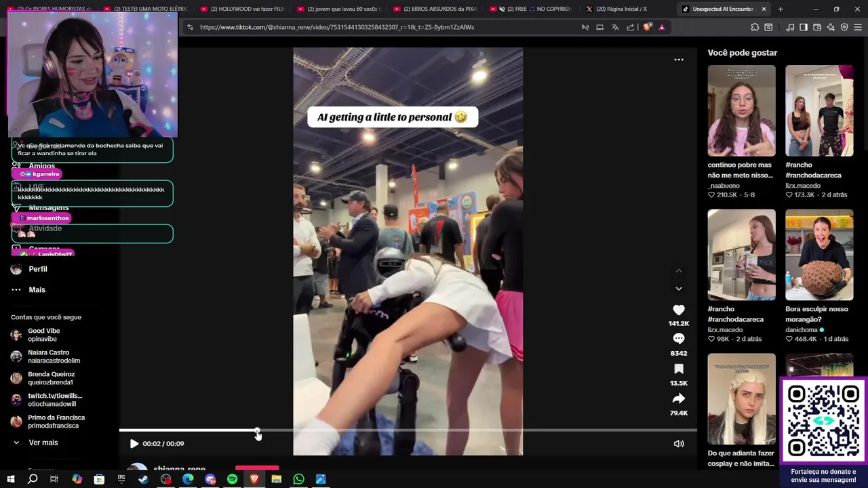This screenshot has width=868, height=488.
Task: Open the 'continuo pobre mas não me meto' thumbnail
Action: pos(741,111)
